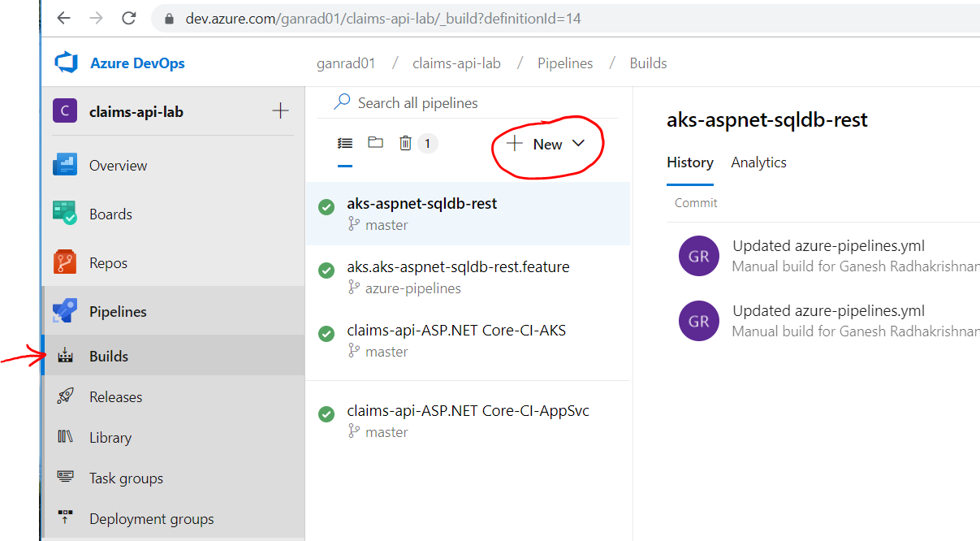Reload the page with refresh icon
The image size is (980, 541).
[x=128, y=17]
